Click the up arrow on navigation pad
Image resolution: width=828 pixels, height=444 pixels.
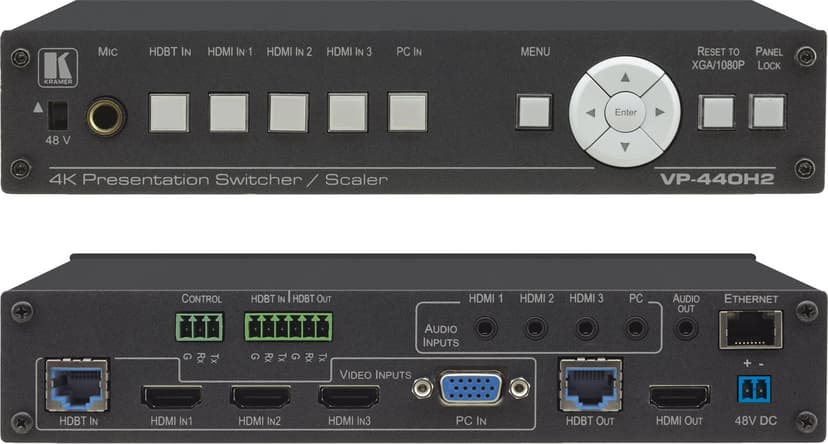tap(625, 77)
